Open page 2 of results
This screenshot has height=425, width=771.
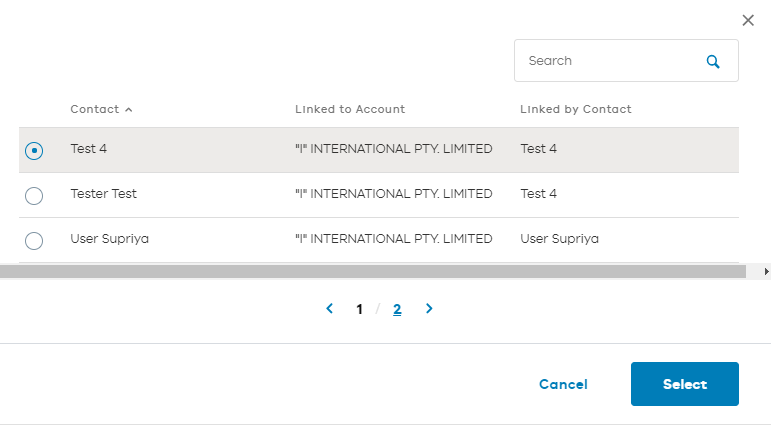tap(397, 309)
